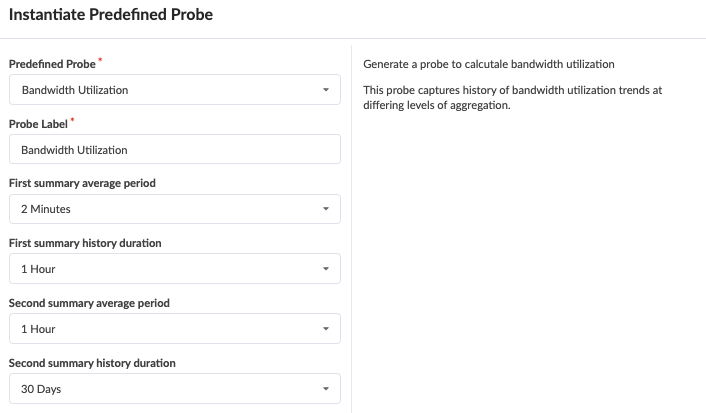The image size is (706, 413).
Task: Click the Predefined Probe field label
Action: point(52,64)
